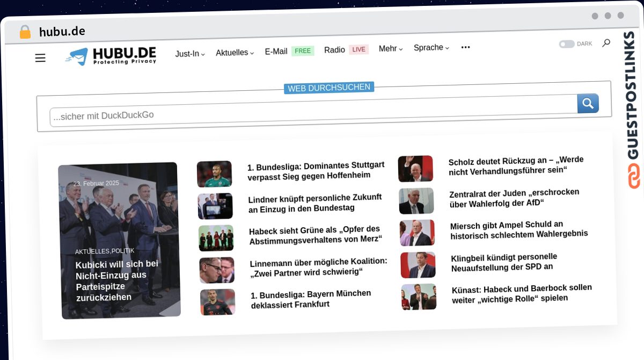
Task: Click the Bayern München article thumbnail
Action: (218, 302)
